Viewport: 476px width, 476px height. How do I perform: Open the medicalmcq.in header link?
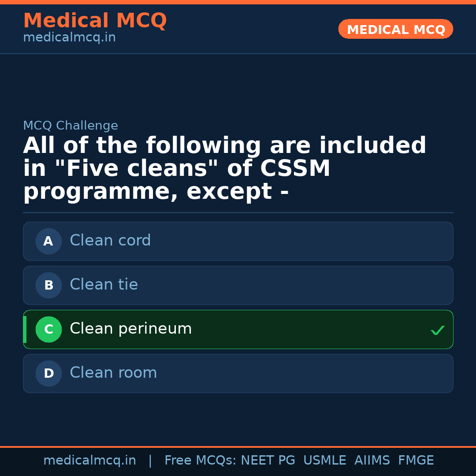69,37
